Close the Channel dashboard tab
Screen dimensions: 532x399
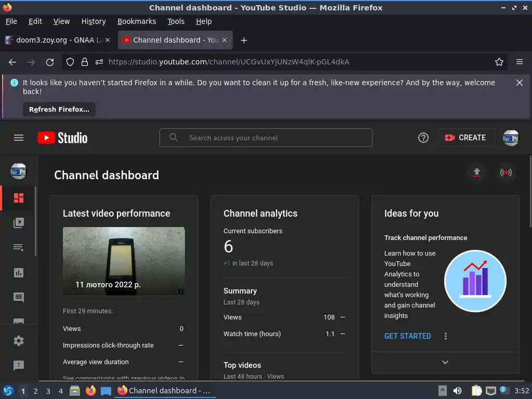coord(224,40)
